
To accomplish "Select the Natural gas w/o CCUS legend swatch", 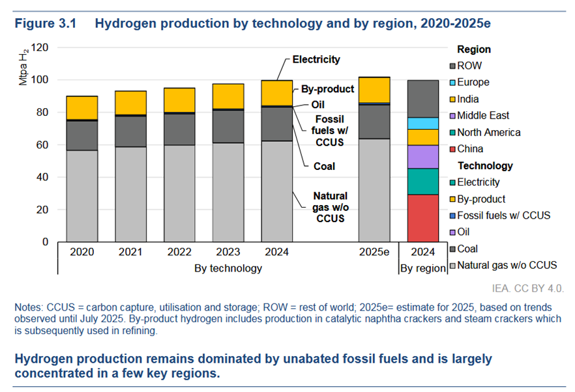I will pyautogui.click(x=451, y=265).
